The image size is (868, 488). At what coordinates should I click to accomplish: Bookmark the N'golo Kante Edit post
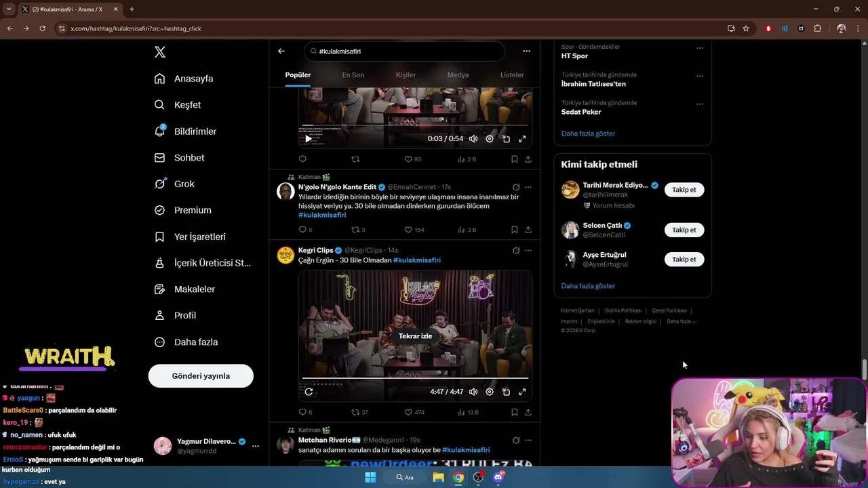(x=515, y=230)
